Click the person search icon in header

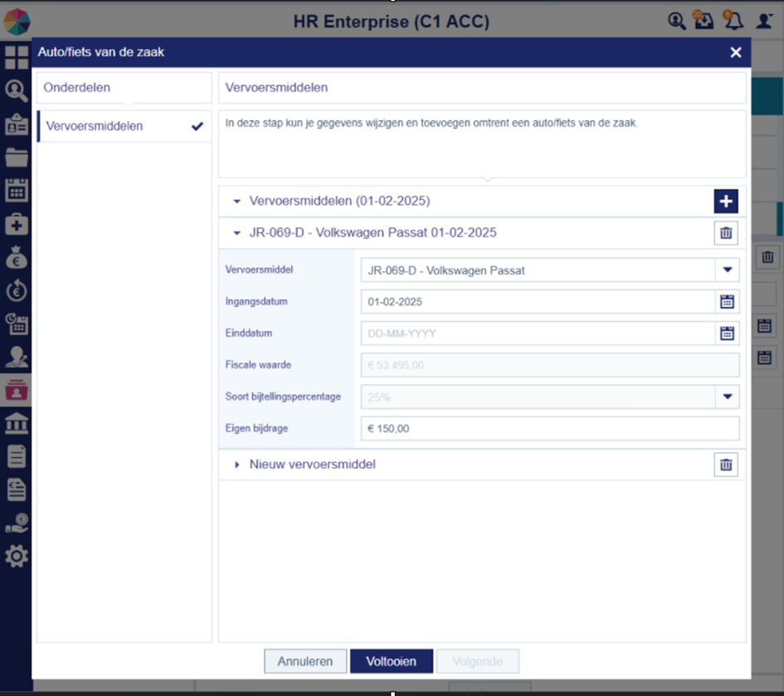[x=676, y=21]
